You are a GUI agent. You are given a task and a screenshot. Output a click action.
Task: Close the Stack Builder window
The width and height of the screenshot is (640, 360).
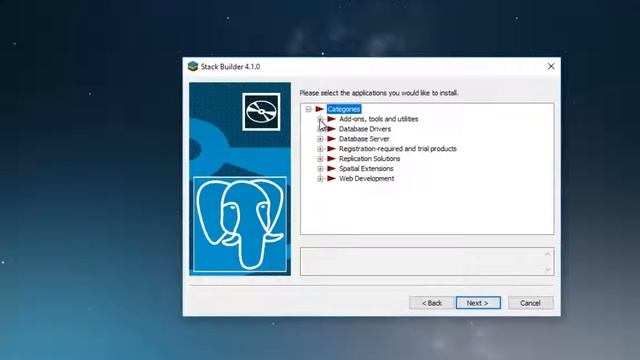pos(551,66)
